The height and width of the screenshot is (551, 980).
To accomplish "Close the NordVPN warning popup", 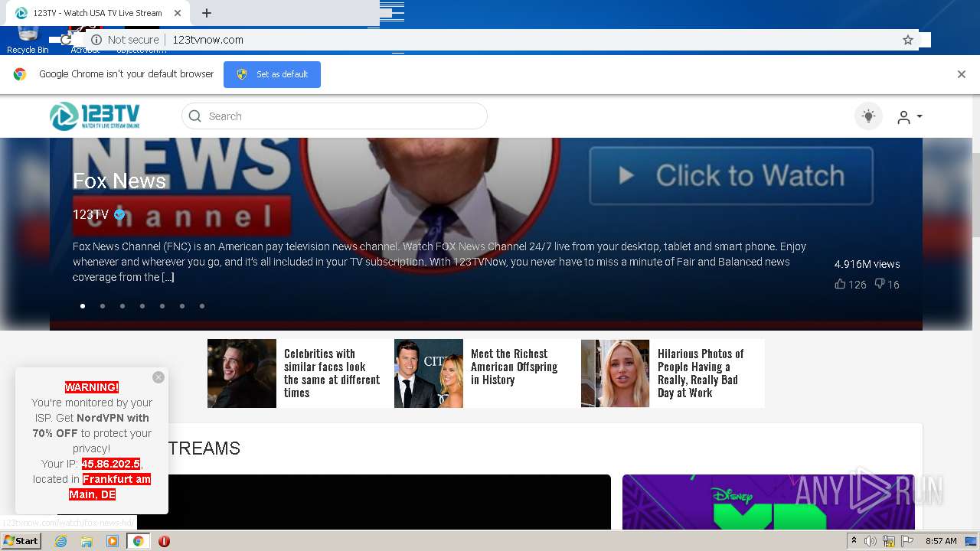I will click(158, 377).
